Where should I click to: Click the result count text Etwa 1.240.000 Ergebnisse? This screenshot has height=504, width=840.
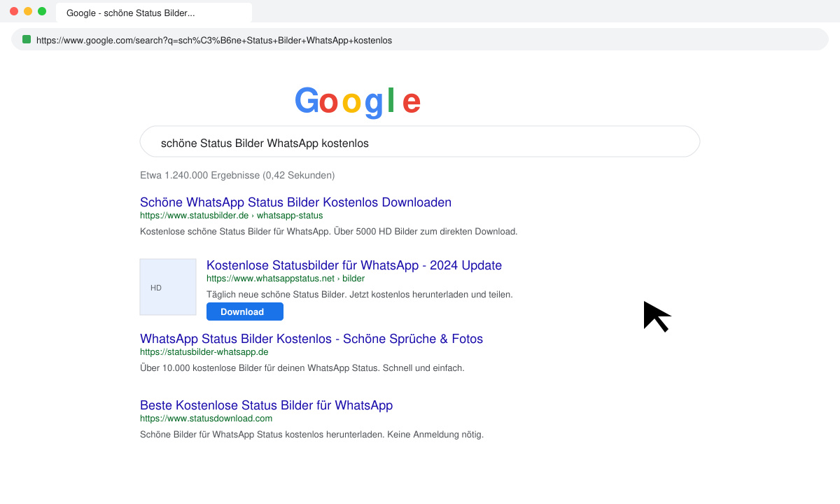237,175
